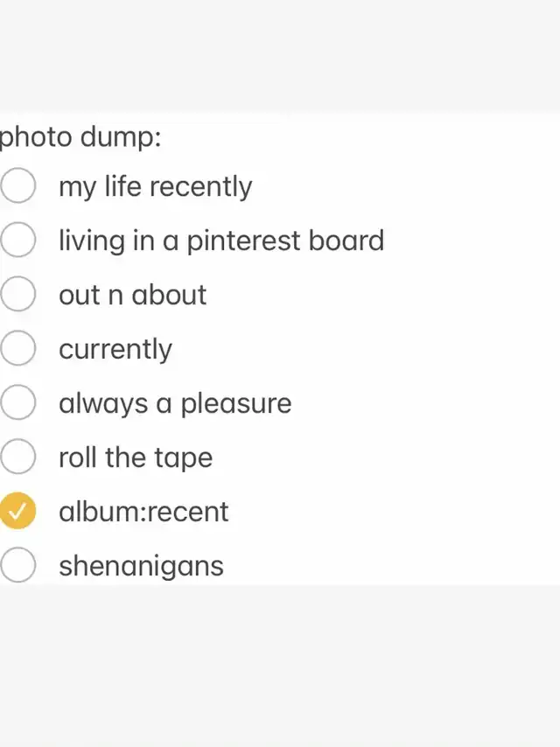The image size is (560, 747).
Task: Click the 'my life recently' item text
Action: [x=156, y=187]
